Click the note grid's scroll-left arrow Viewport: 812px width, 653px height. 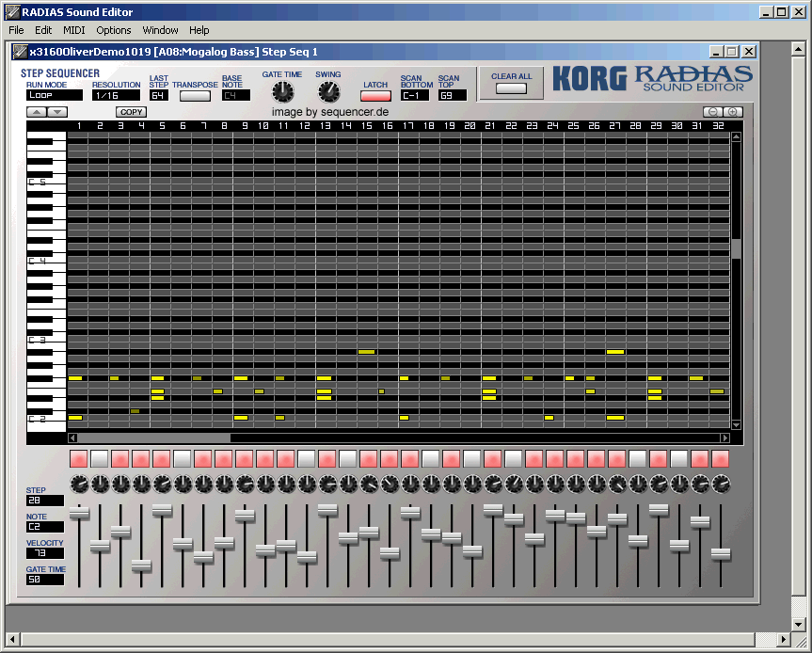pos(72,438)
